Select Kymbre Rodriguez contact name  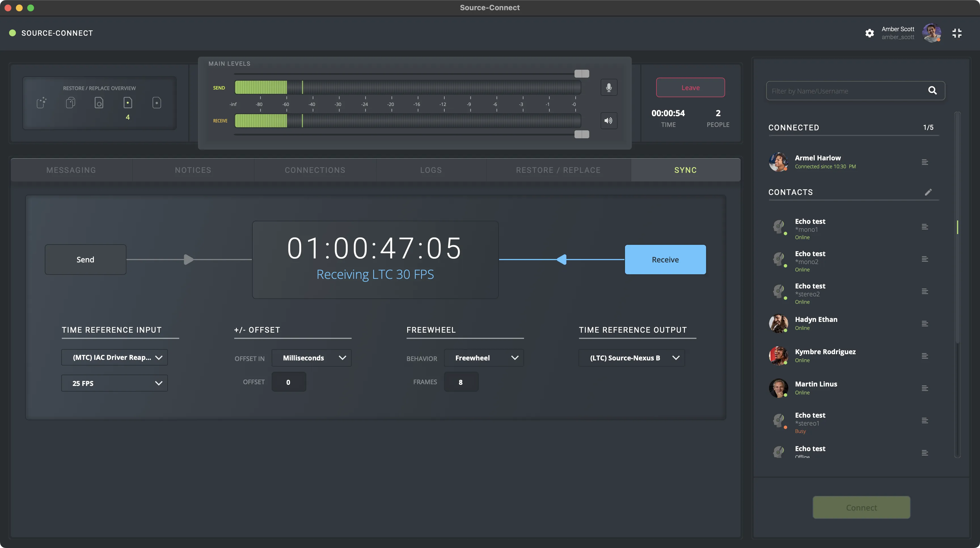(x=825, y=352)
